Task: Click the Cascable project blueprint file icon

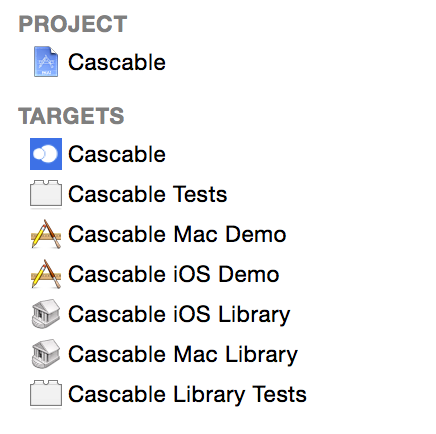Action: (x=46, y=62)
